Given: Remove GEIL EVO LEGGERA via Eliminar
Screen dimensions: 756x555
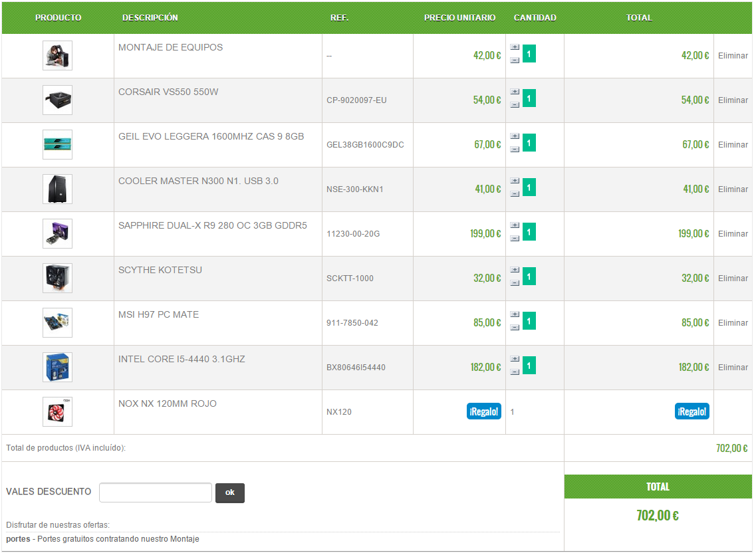Looking at the screenshot, I should point(733,145).
